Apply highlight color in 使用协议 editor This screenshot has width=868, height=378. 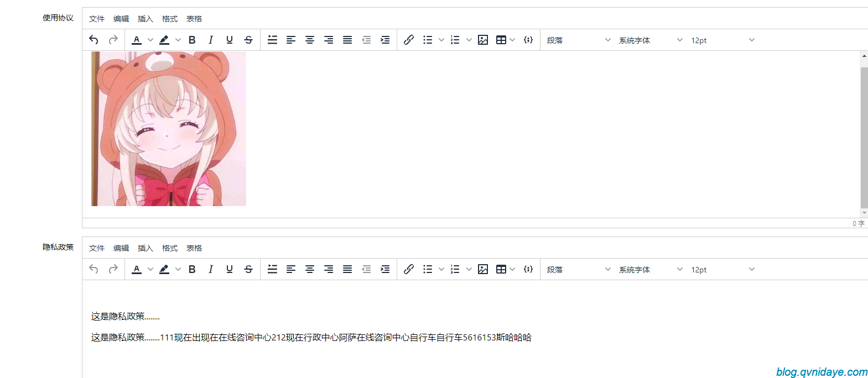click(164, 40)
